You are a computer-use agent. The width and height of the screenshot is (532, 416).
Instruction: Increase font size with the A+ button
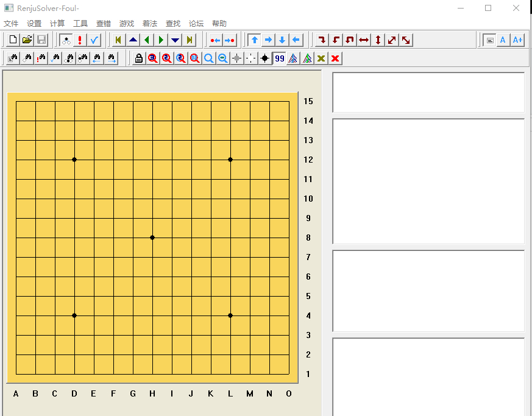[517, 40]
